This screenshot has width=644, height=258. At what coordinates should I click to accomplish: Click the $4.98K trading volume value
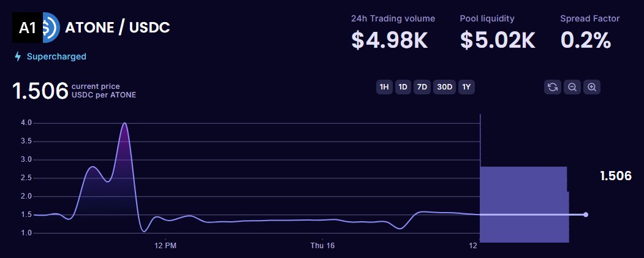(390, 40)
